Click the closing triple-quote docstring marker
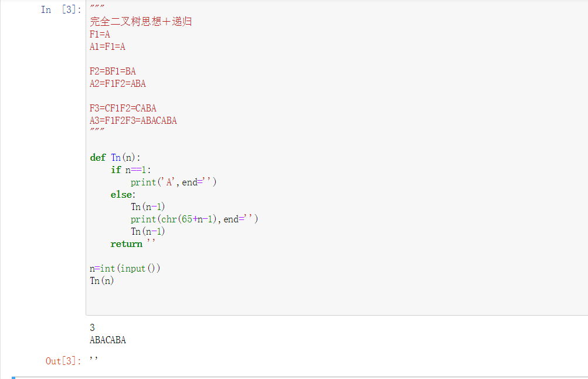The image size is (588, 379). coord(97,130)
